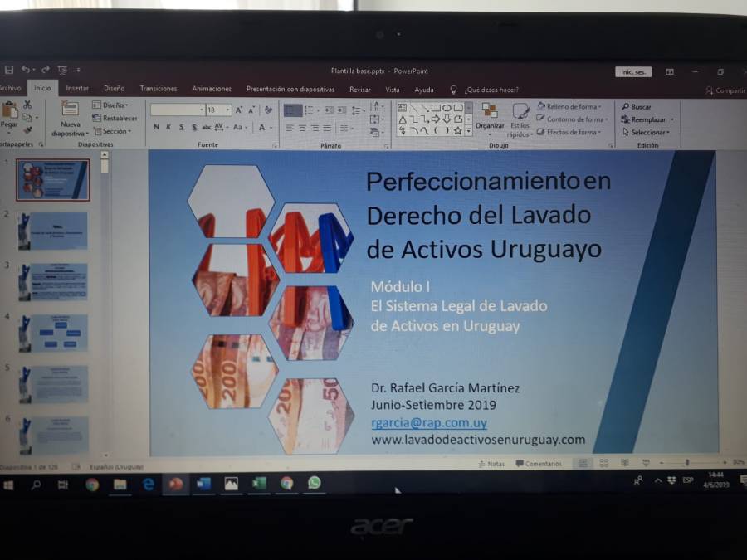Click the Undo arrow icon
Image resolution: width=747 pixels, height=560 pixels.
point(27,71)
